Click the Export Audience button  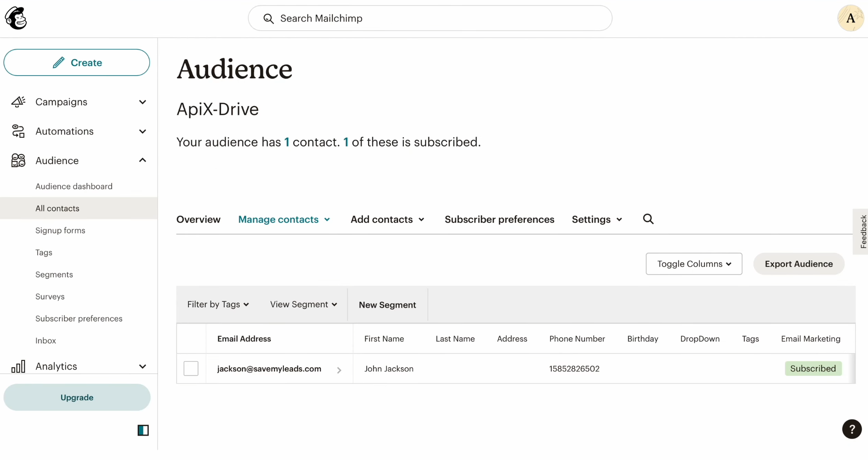point(799,264)
